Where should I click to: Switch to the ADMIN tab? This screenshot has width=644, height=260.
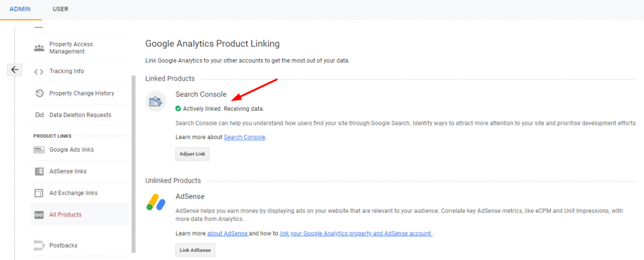20,9
